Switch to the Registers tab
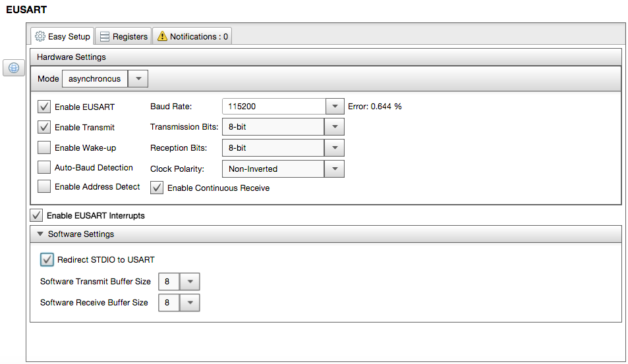The height and width of the screenshot is (364, 628). [123, 36]
